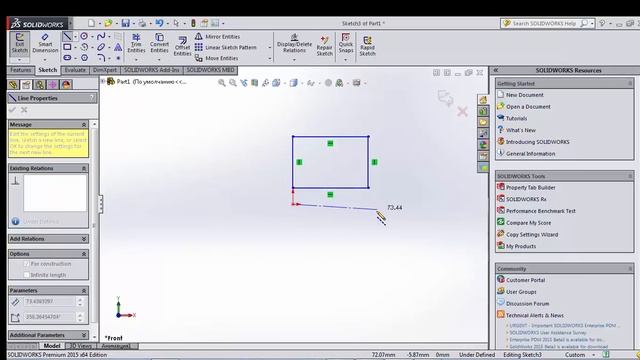Expand the Additional Parameters section
Image resolution: width=640 pixels, height=360 pixels.
coord(84,335)
